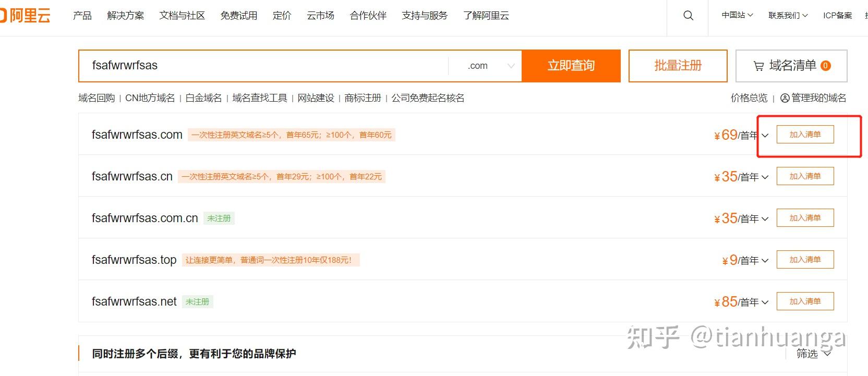Click the 立即查询 search button

coord(571,66)
